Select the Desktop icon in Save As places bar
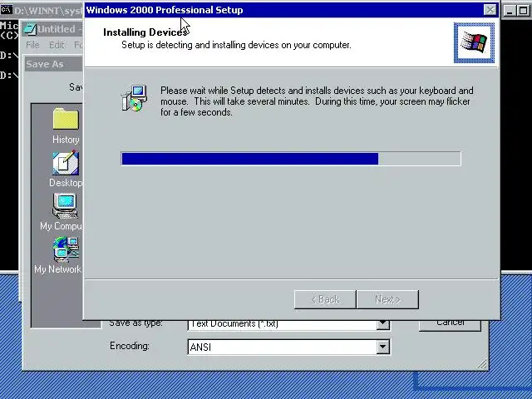Image resolution: width=532 pixels, height=399 pixels. (66, 169)
